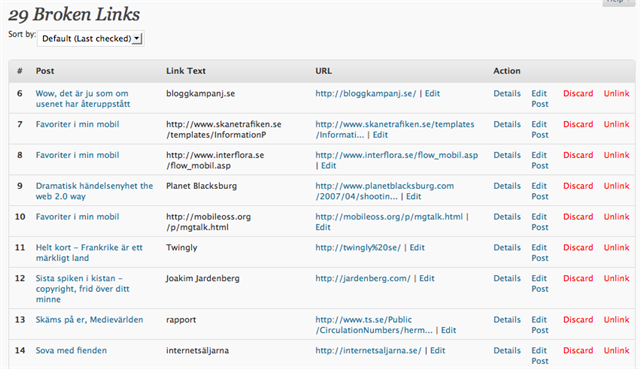Click the 'Joakim Jardenberg' link text cell
This screenshot has height=369, width=640.
pyautogui.click(x=202, y=278)
